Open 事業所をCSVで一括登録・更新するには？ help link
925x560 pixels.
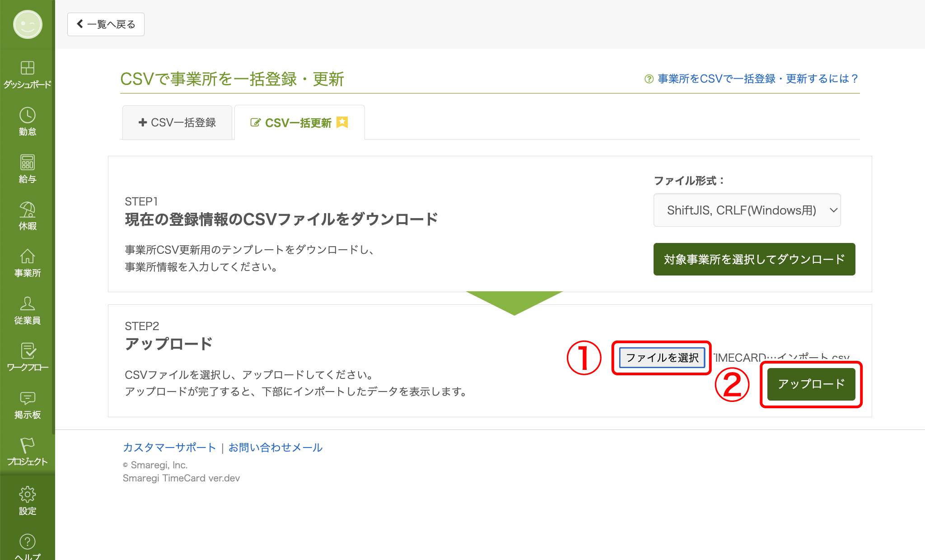point(758,79)
